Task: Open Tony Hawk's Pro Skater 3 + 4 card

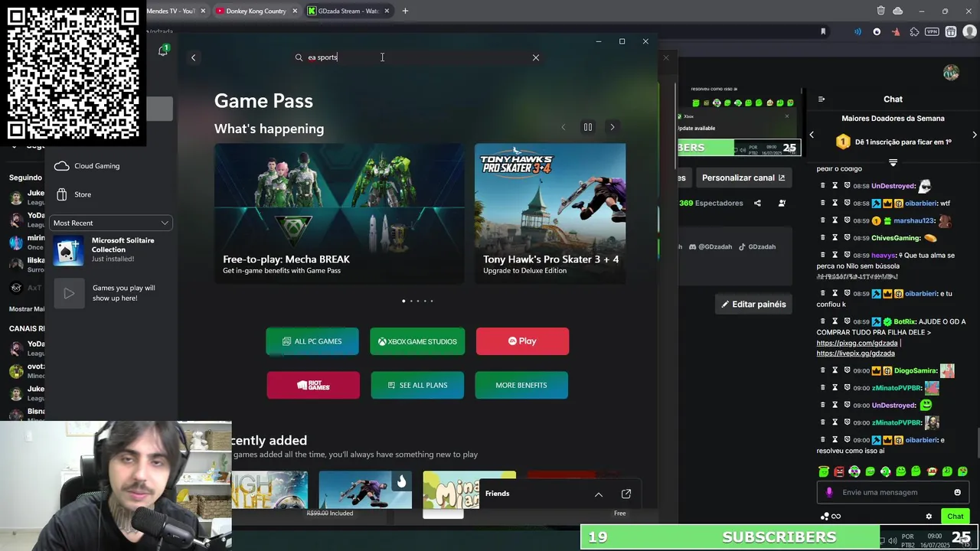Action: (x=550, y=214)
